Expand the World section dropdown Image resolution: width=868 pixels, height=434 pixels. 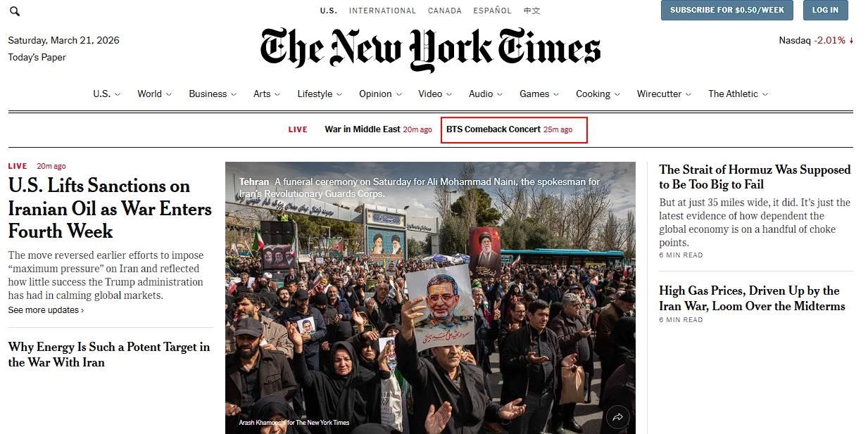click(168, 94)
